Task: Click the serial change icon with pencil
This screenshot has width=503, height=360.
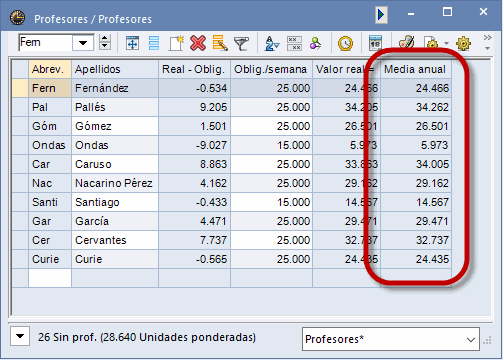Action: coord(220,43)
